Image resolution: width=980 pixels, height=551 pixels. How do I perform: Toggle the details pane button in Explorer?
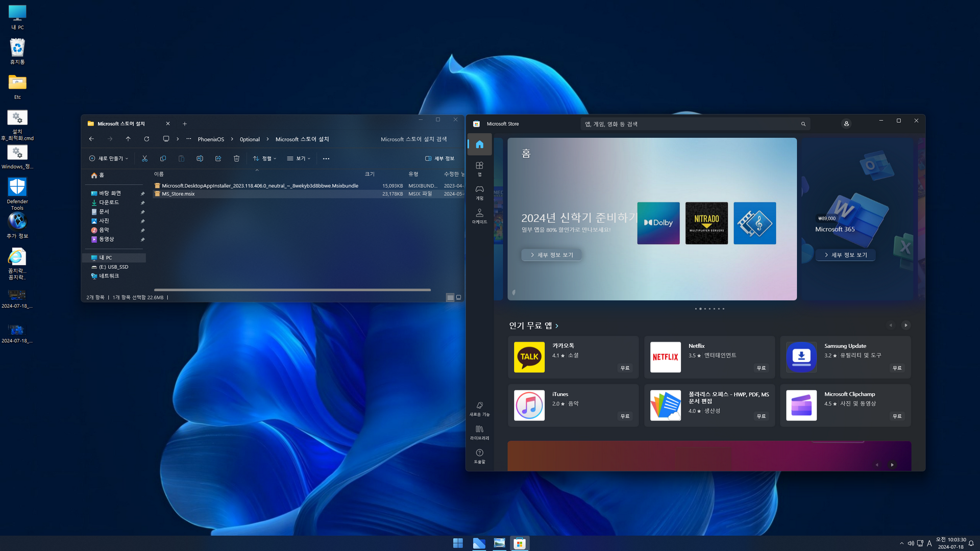tap(439, 159)
